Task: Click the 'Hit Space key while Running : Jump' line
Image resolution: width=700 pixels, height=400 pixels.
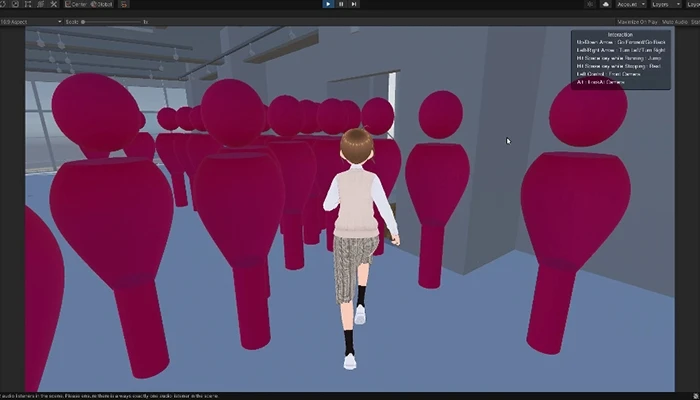Action: point(619,58)
